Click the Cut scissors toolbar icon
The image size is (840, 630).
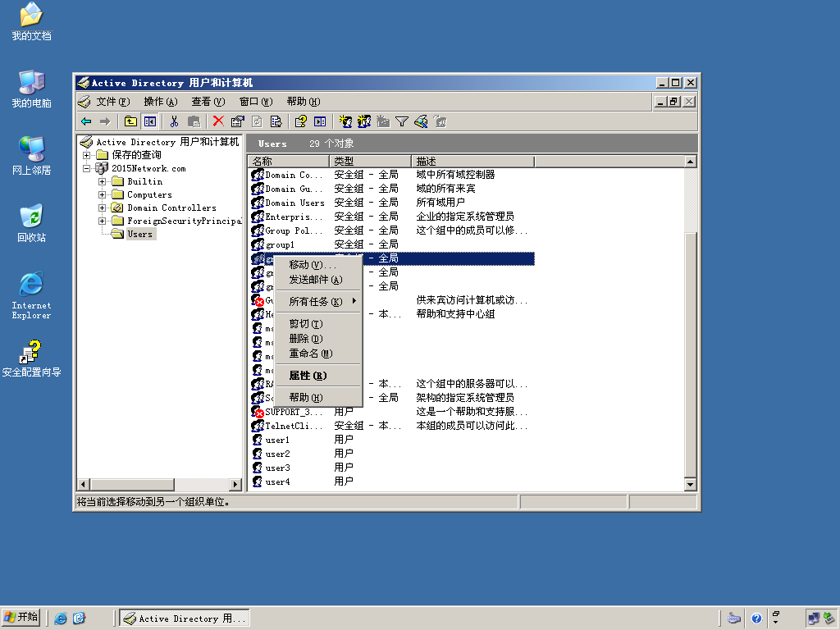click(x=174, y=121)
